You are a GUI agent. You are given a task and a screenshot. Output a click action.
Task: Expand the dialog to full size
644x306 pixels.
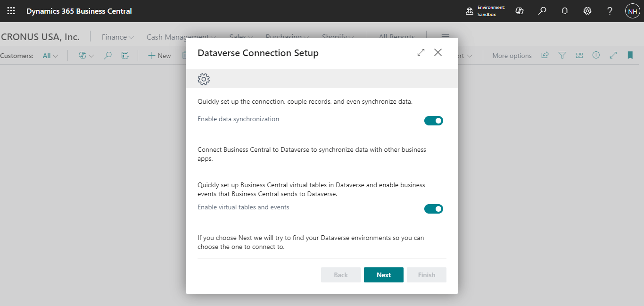click(x=421, y=53)
